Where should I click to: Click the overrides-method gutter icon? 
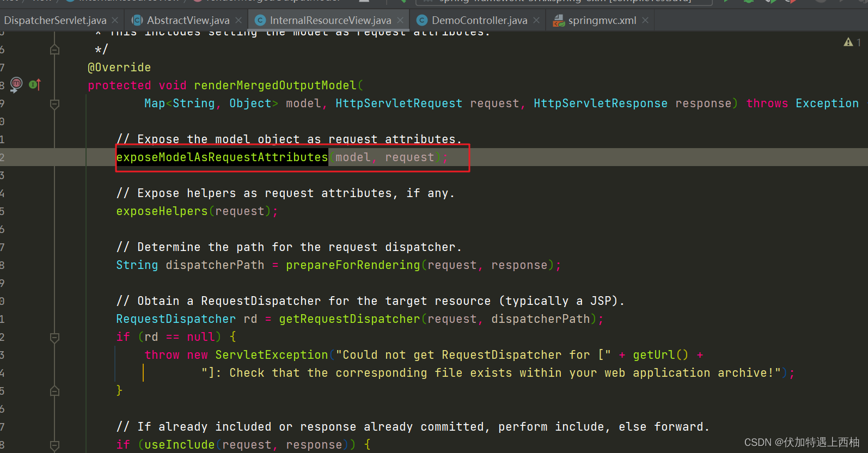[35, 85]
